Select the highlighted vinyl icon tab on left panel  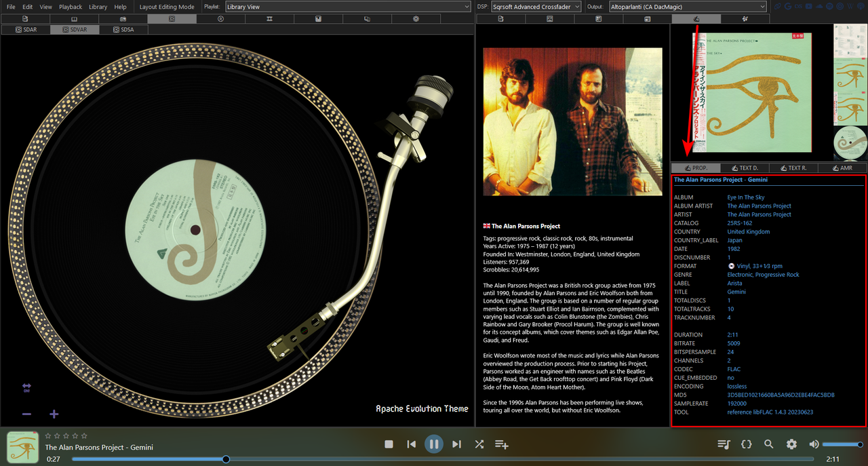pos(172,19)
